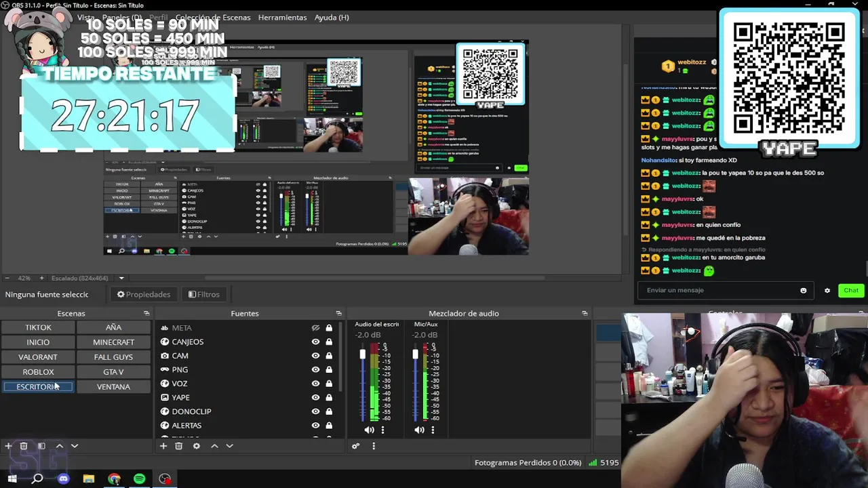This screenshot has width=868, height=488.
Task: Open the Escalado (824x464) scaling dropdown
Action: tap(121, 278)
